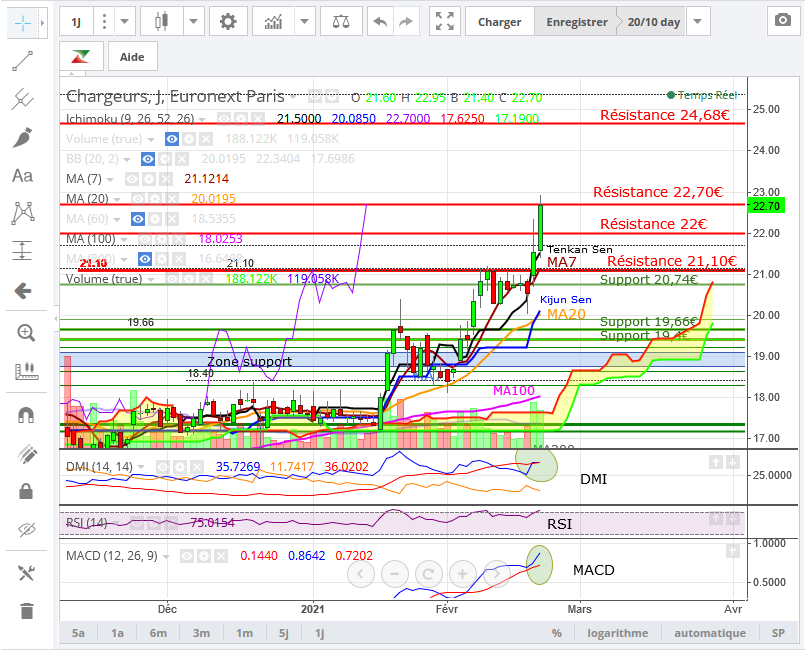Toggle MA (200) eye visibility
805x650 pixels.
coord(145,259)
